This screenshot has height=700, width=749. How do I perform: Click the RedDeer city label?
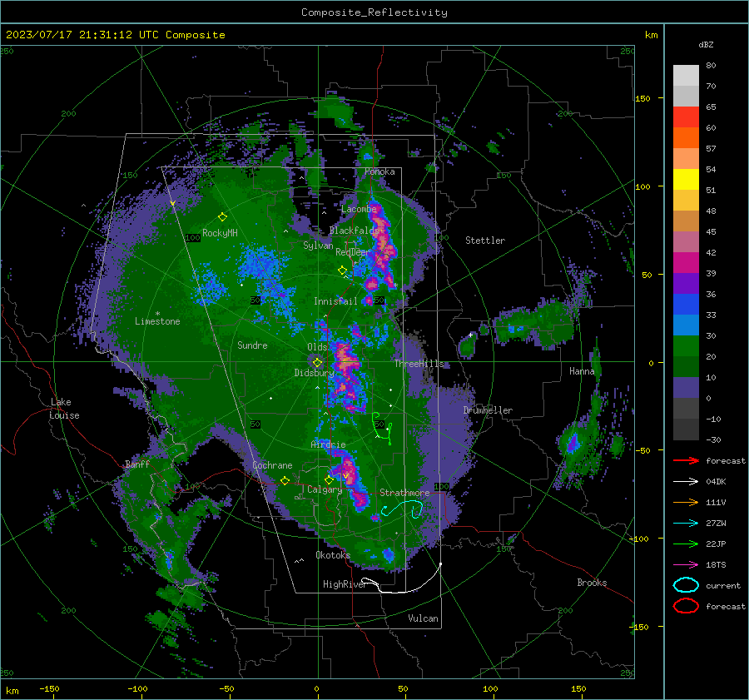click(x=353, y=252)
